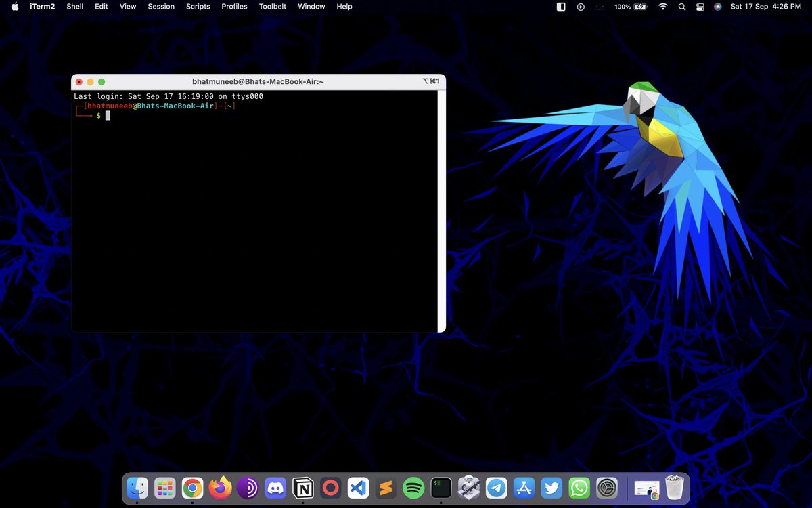Open the Shell menu
The width and height of the screenshot is (812, 508).
74,7
